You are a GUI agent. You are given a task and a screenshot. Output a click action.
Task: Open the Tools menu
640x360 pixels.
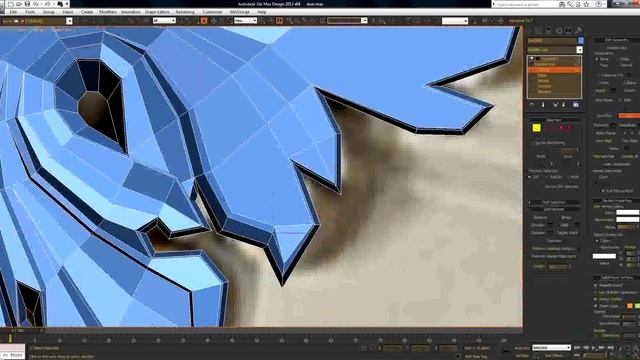30,12
